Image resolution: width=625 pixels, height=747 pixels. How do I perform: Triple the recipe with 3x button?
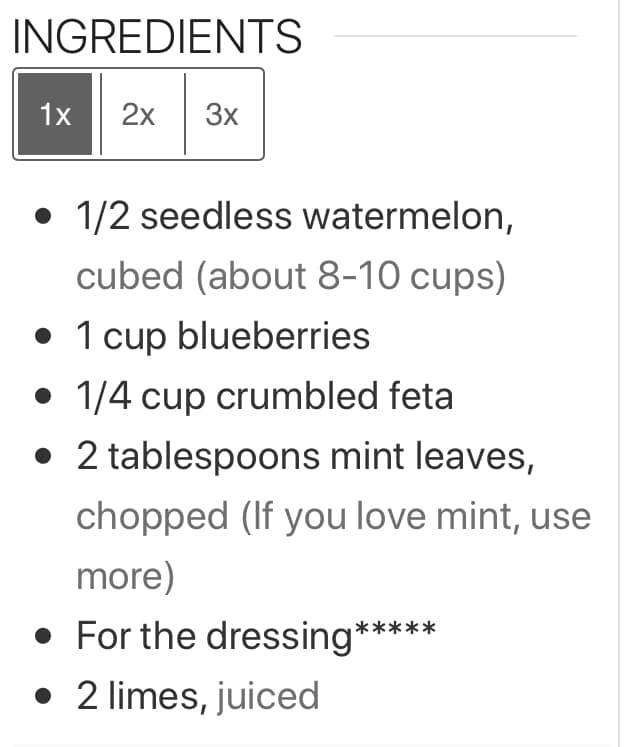[222, 114]
